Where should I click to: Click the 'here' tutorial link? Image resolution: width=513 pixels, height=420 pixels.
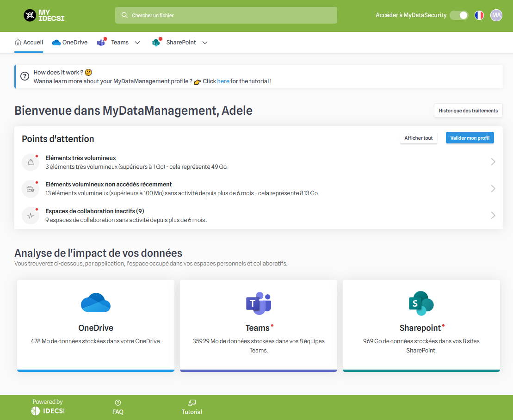(223, 81)
